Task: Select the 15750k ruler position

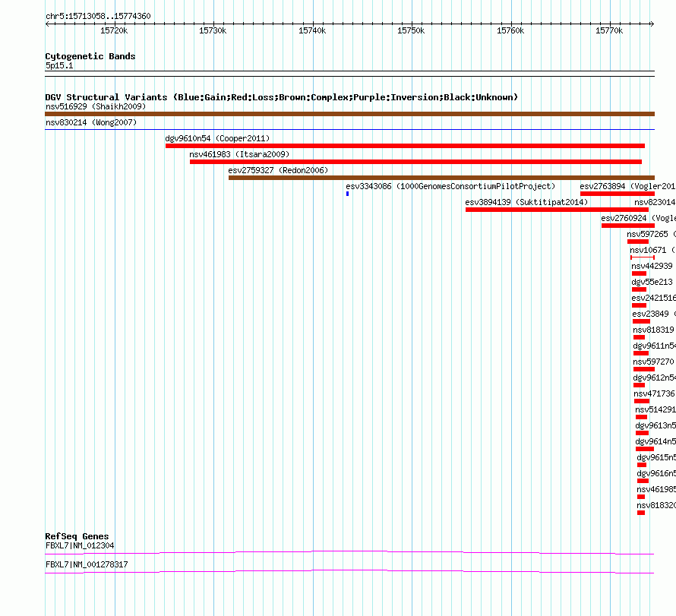Action: click(411, 30)
